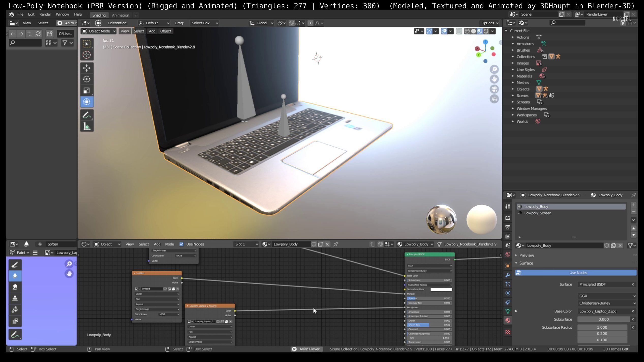
Task: Open the Render menu
Action: click(45, 14)
